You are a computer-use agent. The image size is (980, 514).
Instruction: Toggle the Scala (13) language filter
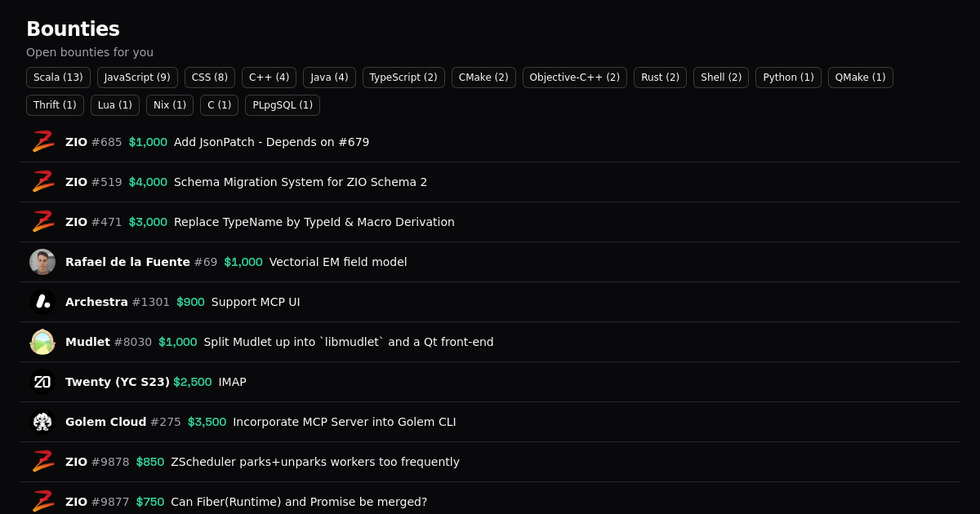[58, 78]
